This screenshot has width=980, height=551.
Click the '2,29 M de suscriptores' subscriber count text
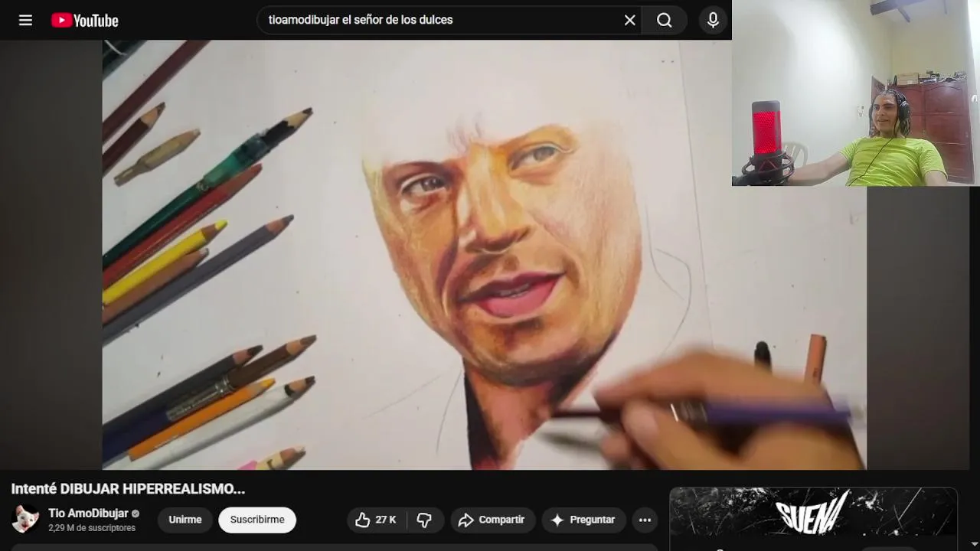(92, 528)
